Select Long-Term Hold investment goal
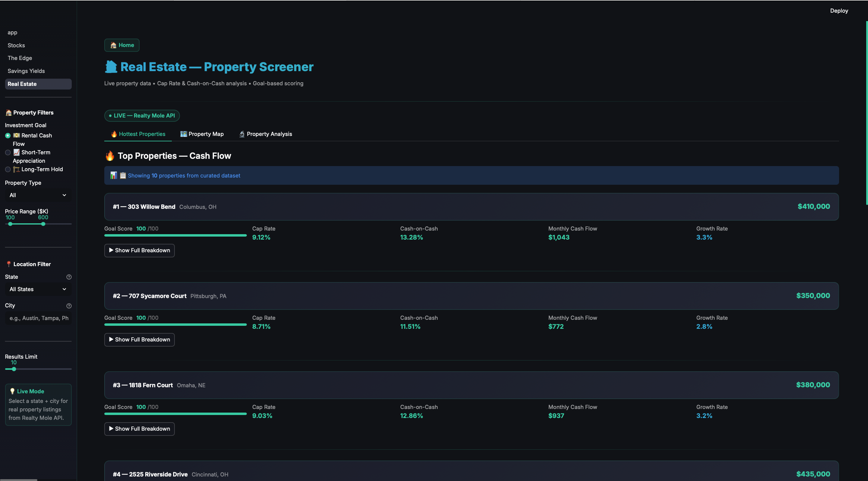 8,169
